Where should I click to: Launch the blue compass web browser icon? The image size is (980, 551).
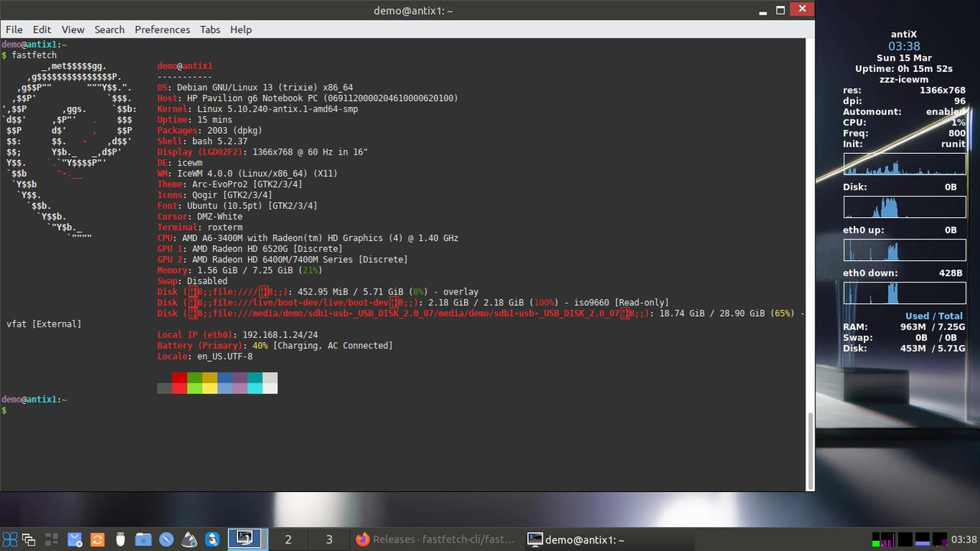click(166, 540)
